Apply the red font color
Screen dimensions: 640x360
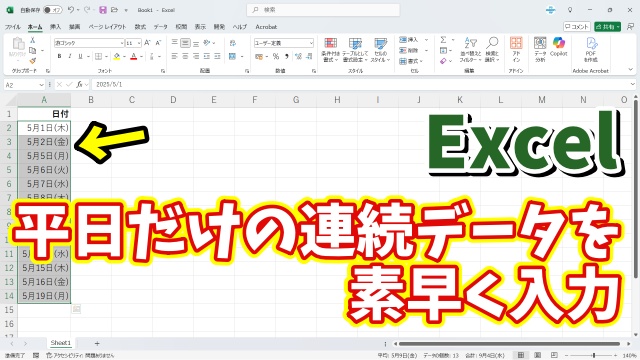coord(133,56)
